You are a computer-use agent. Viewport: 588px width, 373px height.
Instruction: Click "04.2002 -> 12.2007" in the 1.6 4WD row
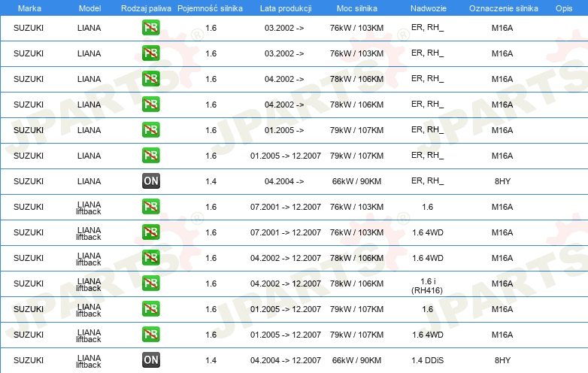pyautogui.click(x=286, y=258)
